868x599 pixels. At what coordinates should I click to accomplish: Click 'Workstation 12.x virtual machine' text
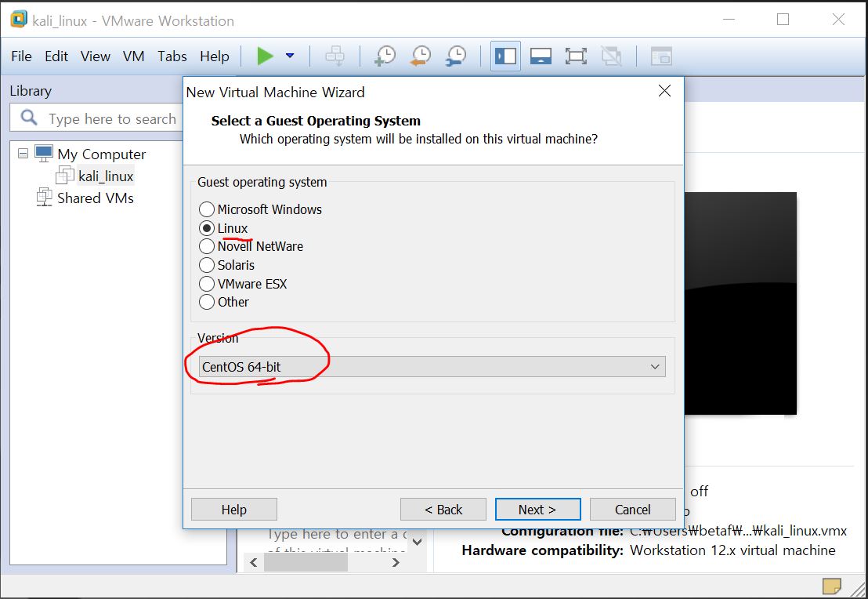pyautogui.click(x=733, y=550)
